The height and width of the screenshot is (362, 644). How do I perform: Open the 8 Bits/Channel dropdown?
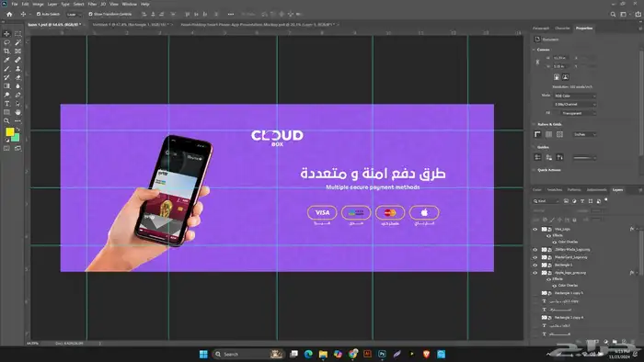575,104
